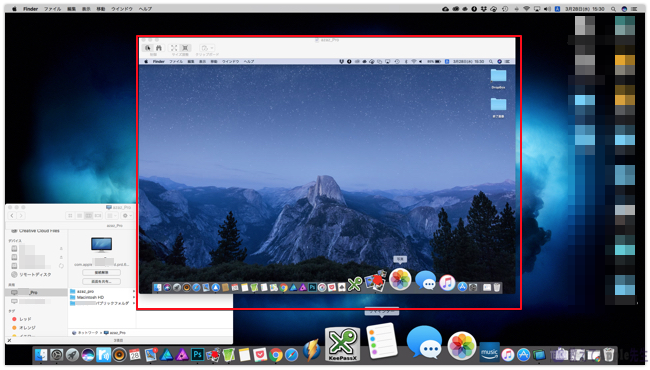Open App Store in the main Dock

523,355
